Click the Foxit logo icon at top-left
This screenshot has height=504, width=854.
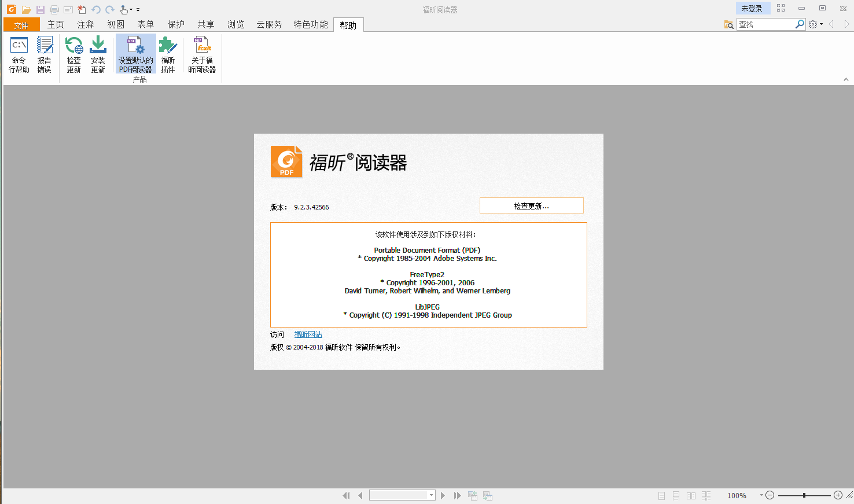(x=11, y=9)
